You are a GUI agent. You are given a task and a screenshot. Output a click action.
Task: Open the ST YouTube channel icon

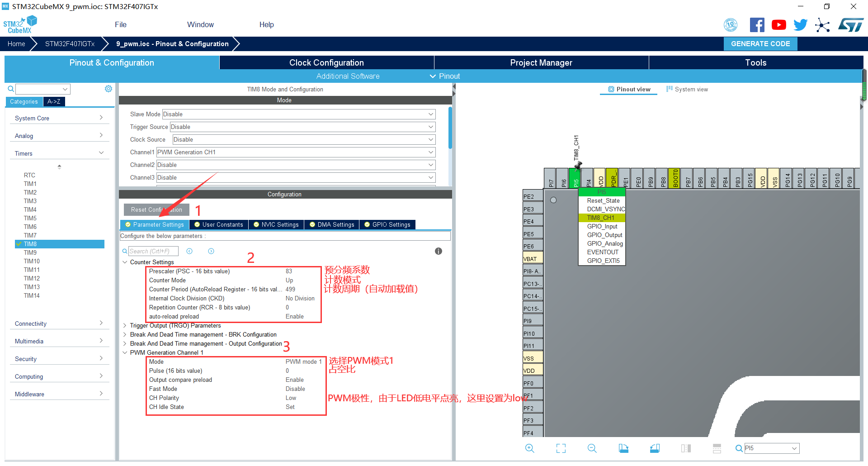pyautogui.click(x=778, y=25)
